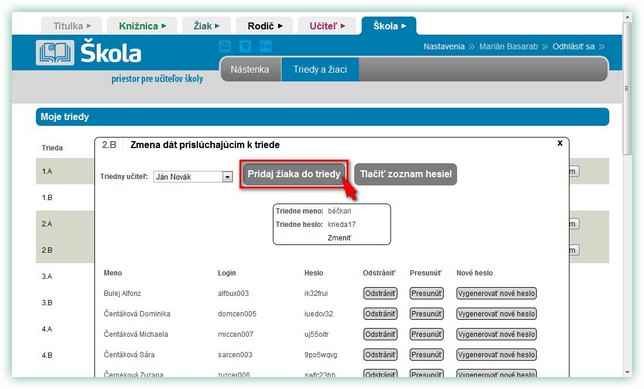Open the Triedny učiteľ dropdown showing Ján Novák

pyautogui.click(x=193, y=177)
